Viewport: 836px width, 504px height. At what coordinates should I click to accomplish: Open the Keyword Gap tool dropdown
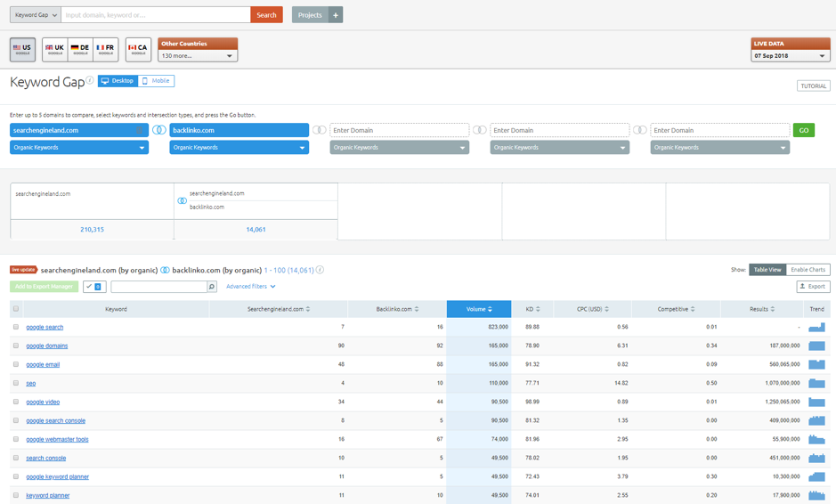36,15
